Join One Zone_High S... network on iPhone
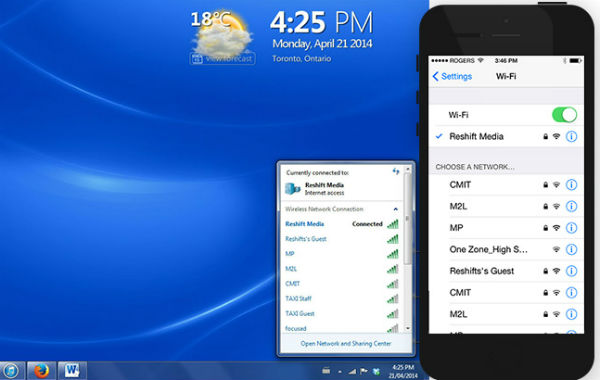This screenshot has height=380, width=600. click(x=507, y=250)
